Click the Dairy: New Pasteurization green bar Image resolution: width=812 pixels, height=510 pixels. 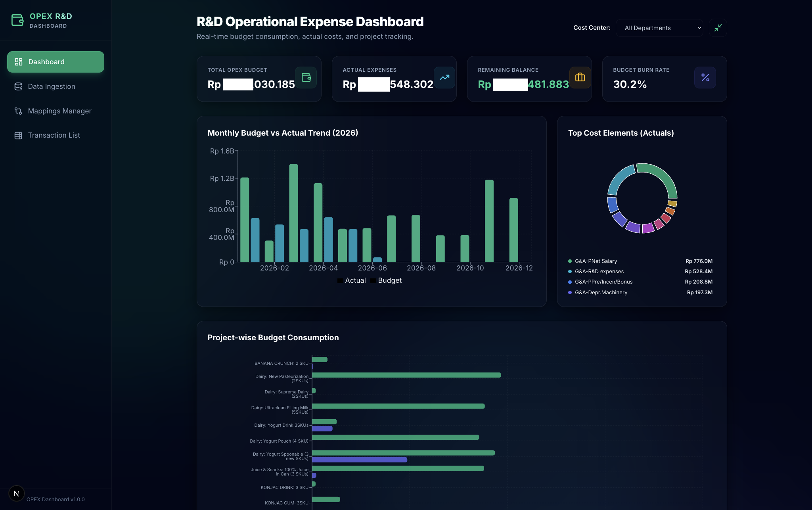(406, 375)
